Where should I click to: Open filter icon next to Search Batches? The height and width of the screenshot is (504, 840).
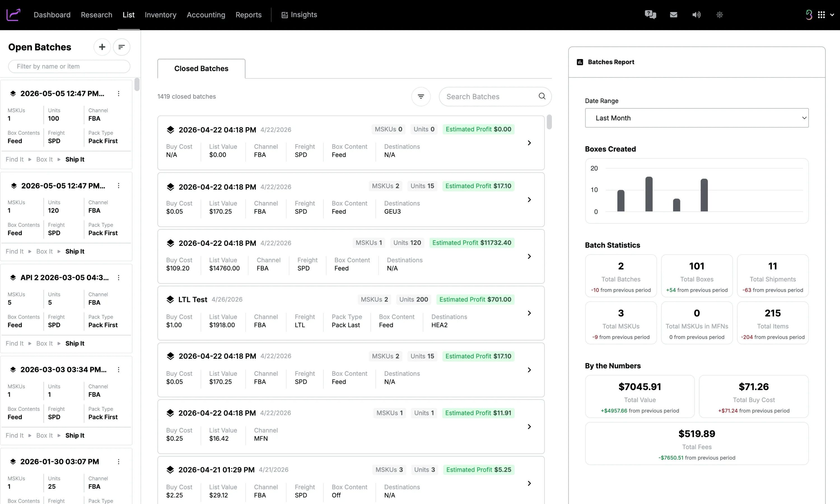(421, 96)
